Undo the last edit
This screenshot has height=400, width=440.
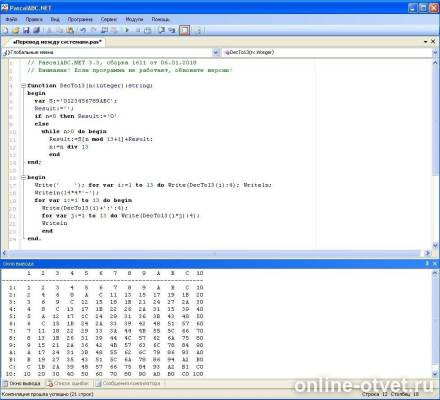point(83,30)
